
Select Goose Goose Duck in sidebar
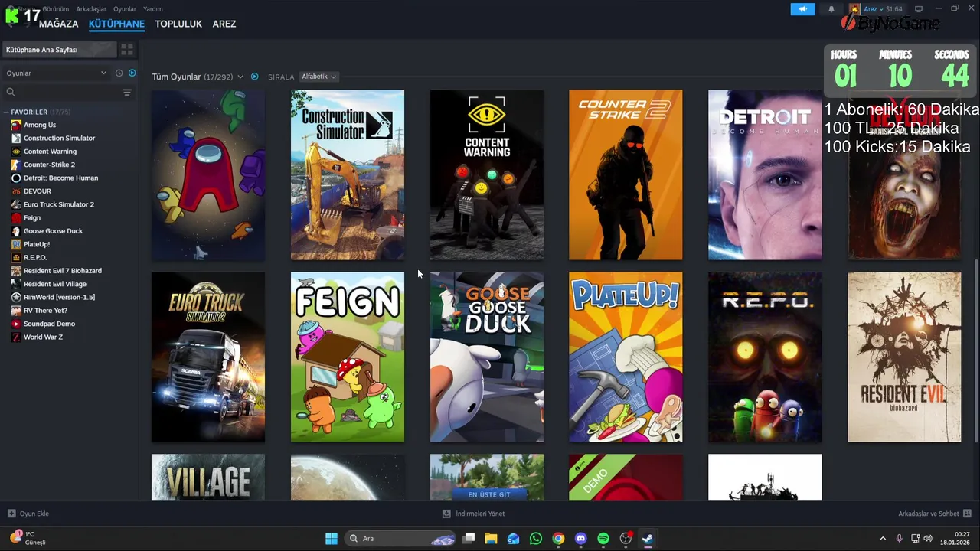click(x=53, y=231)
